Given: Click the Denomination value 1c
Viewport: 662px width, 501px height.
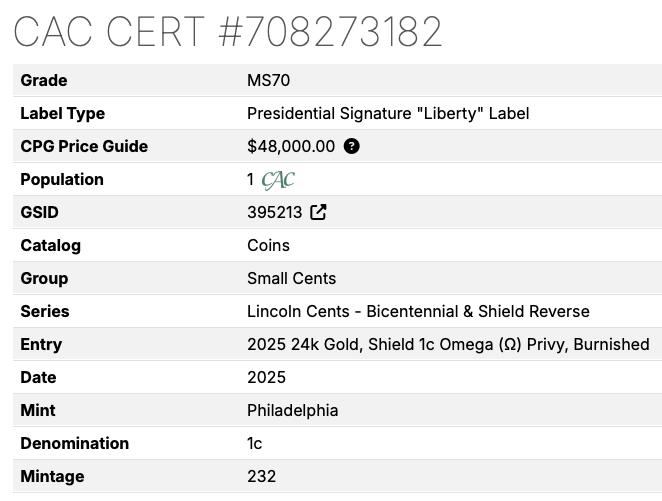Looking at the screenshot, I should pos(255,444).
